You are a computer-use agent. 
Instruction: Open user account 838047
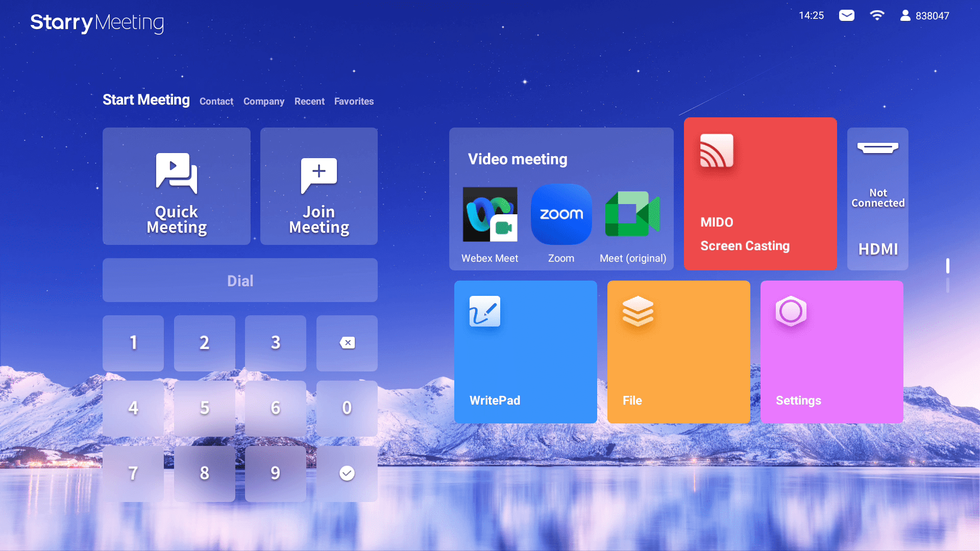[x=924, y=15]
